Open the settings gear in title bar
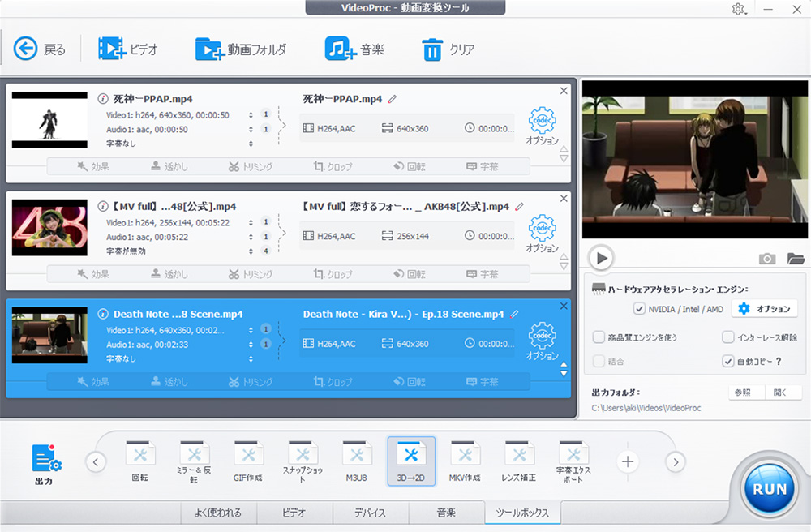Viewport: 811px width, 532px height. [739, 9]
